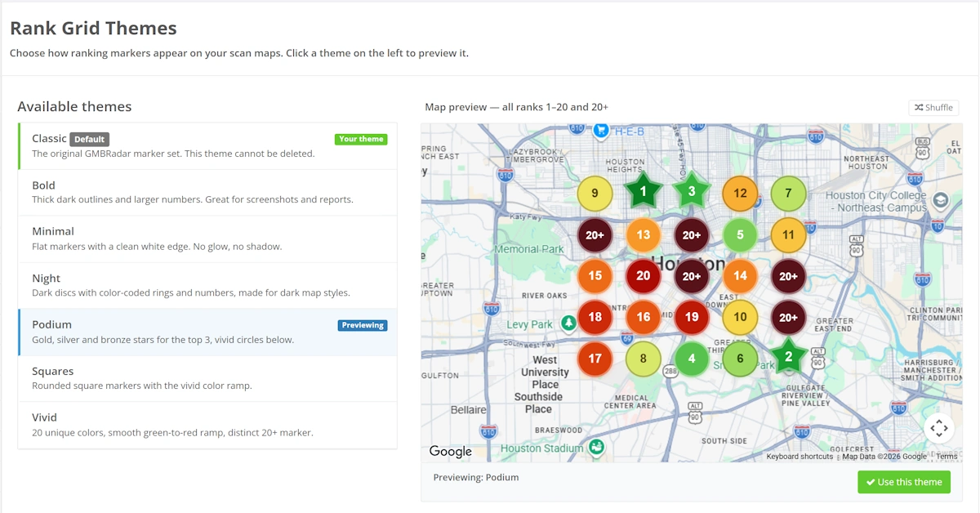Select the green rank 6 marker
980x513 pixels.
click(x=740, y=358)
